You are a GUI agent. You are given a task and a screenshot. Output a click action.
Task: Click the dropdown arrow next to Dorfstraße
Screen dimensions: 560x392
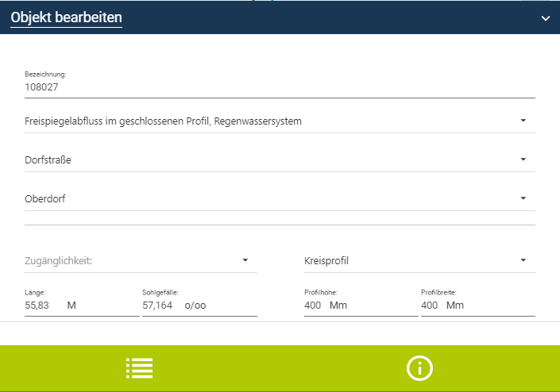(x=523, y=159)
